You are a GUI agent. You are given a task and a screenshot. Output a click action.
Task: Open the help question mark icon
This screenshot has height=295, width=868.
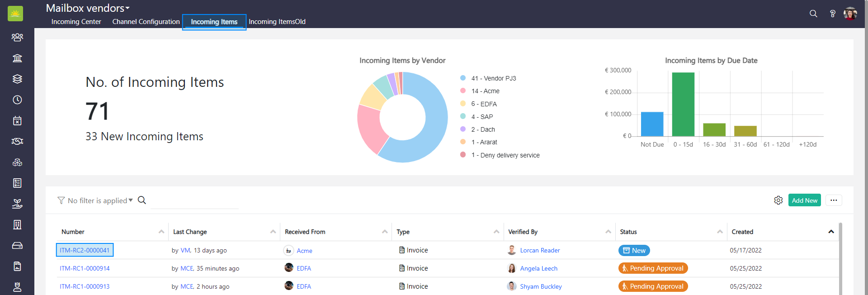coord(832,14)
